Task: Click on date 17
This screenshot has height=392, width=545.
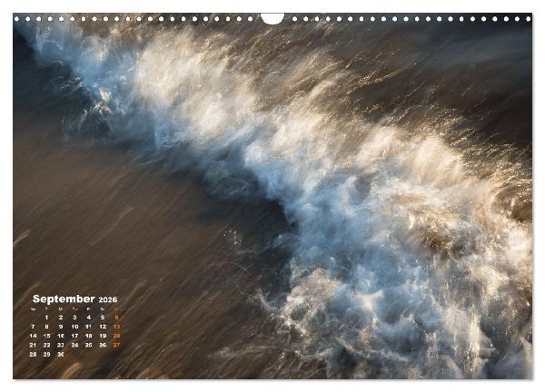Action: tap(74, 336)
